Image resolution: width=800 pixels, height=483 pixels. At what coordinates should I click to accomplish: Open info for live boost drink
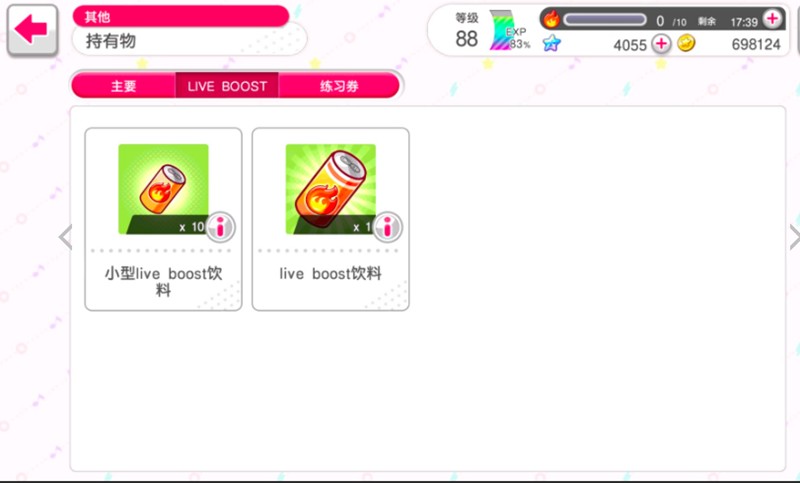tap(388, 227)
